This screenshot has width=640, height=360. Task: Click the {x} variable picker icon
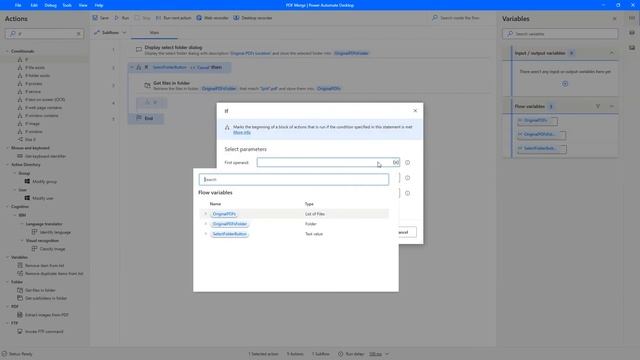396,162
